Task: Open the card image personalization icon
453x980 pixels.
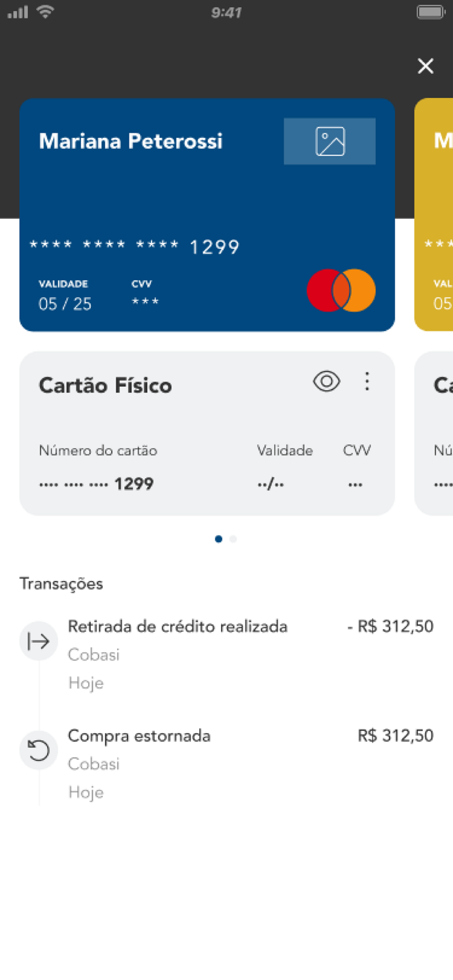Action: point(329,140)
